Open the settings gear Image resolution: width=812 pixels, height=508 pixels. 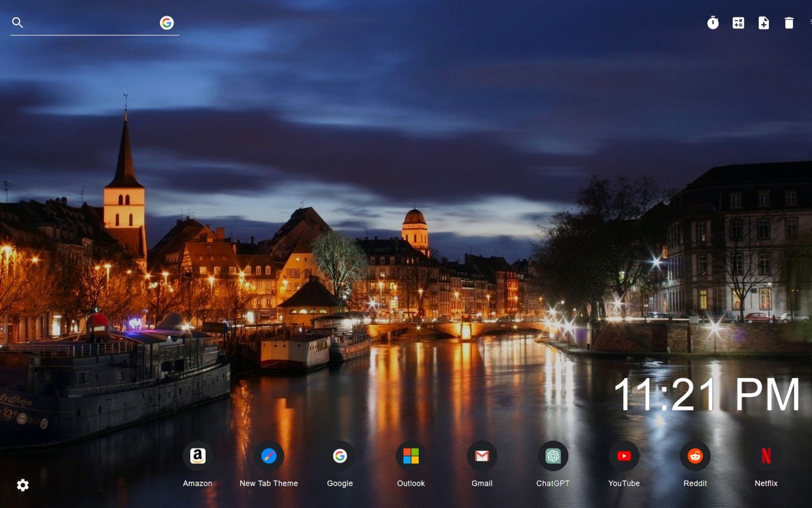pos(23,485)
